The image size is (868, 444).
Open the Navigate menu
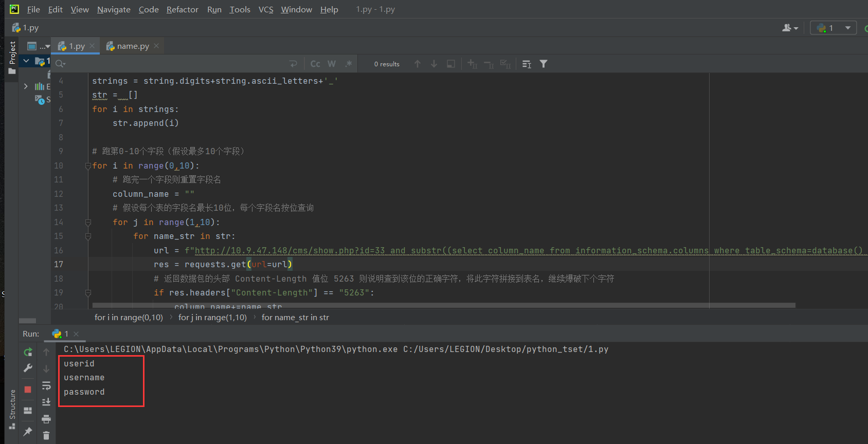click(114, 9)
